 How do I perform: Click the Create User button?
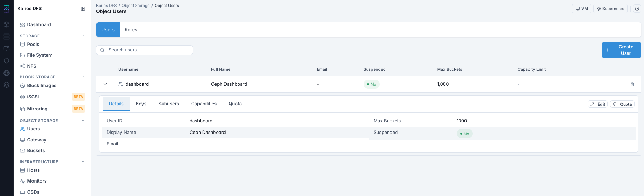(621, 50)
